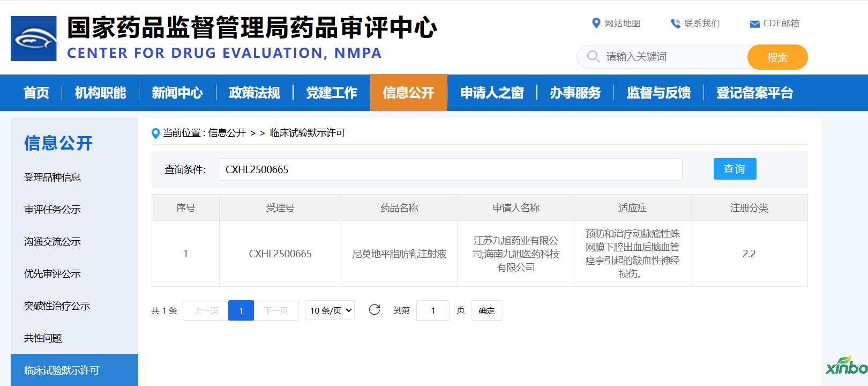Screen dimensions: 868x386
Task: Click the 确定 page jump button
Action: (487, 310)
